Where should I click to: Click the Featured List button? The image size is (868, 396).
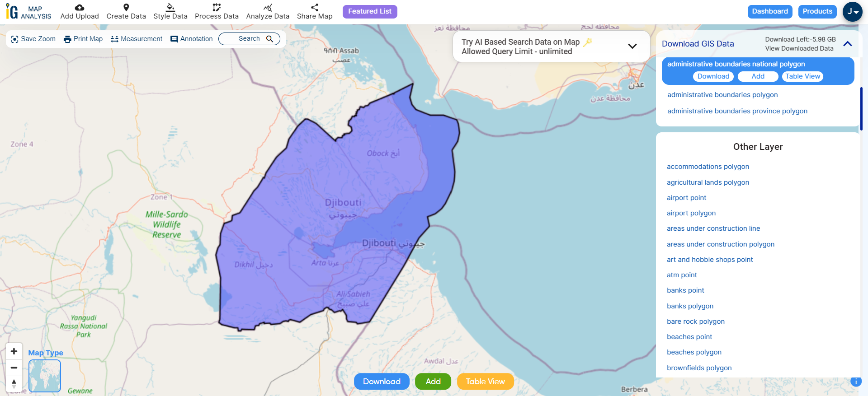click(x=369, y=11)
